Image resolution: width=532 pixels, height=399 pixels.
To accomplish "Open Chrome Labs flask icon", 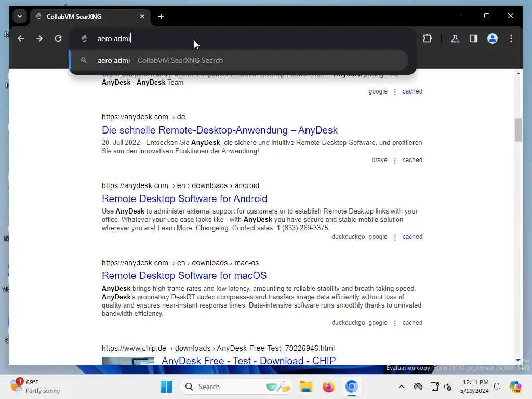I will [x=455, y=38].
